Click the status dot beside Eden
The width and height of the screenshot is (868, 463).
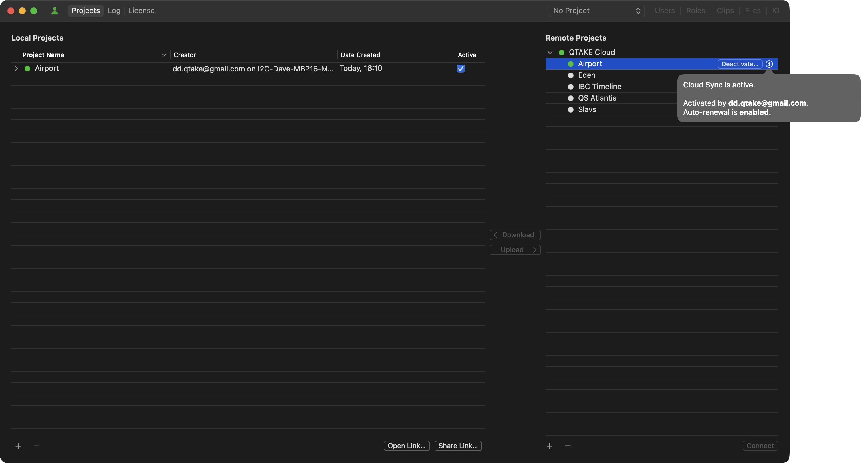[571, 75]
